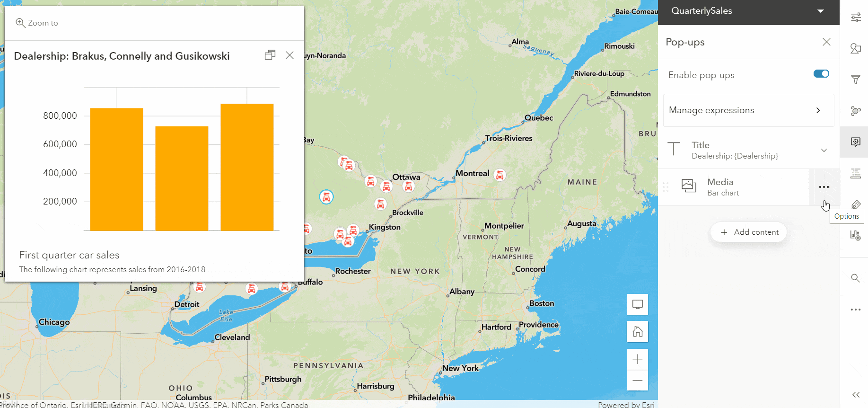Open the clustering tool icon
Image resolution: width=868 pixels, height=408 pixels.
click(856, 111)
